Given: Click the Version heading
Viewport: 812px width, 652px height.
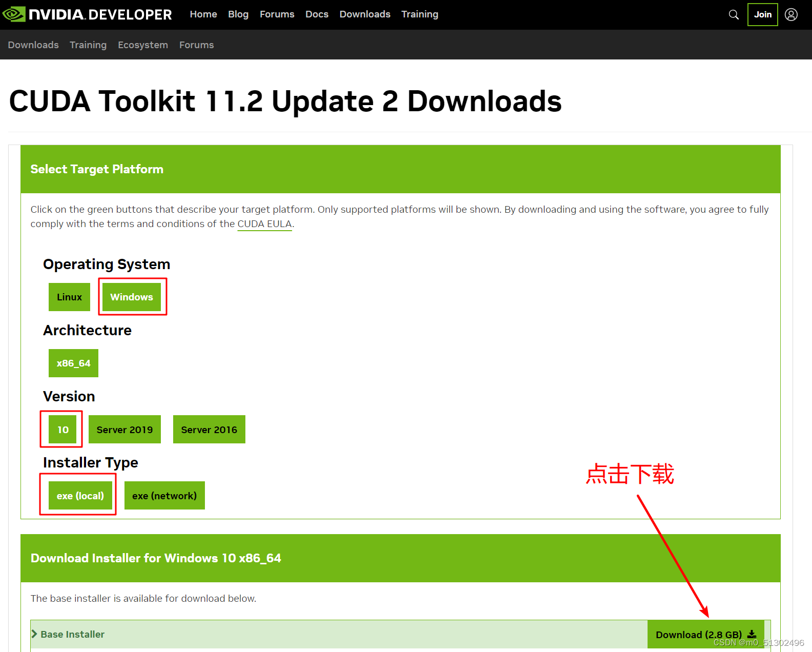Looking at the screenshot, I should coord(69,397).
